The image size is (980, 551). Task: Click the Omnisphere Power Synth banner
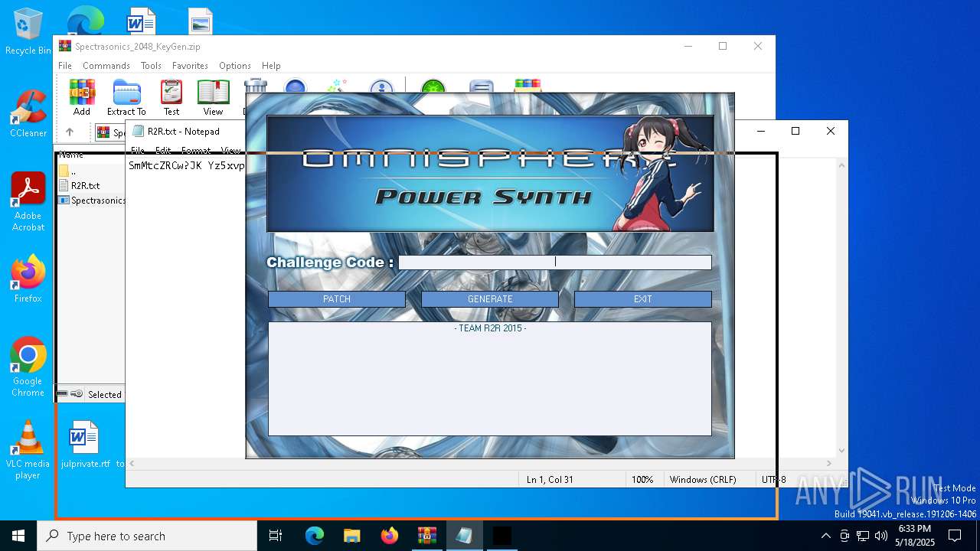[x=490, y=174]
